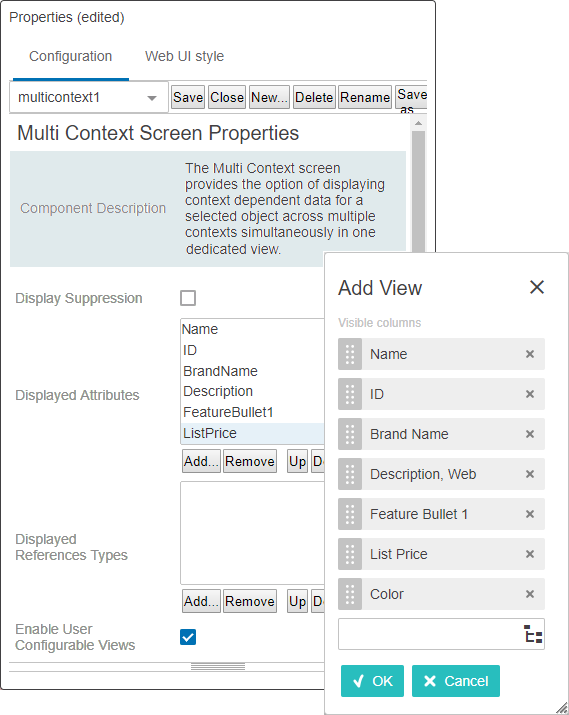
Task: Close the Add View dialog
Action: (x=537, y=287)
